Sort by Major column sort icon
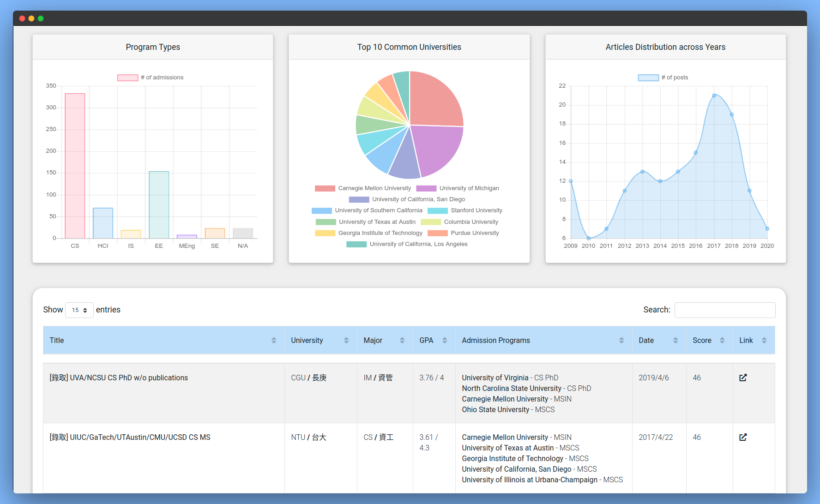The width and height of the screenshot is (820, 504). click(x=402, y=340)
